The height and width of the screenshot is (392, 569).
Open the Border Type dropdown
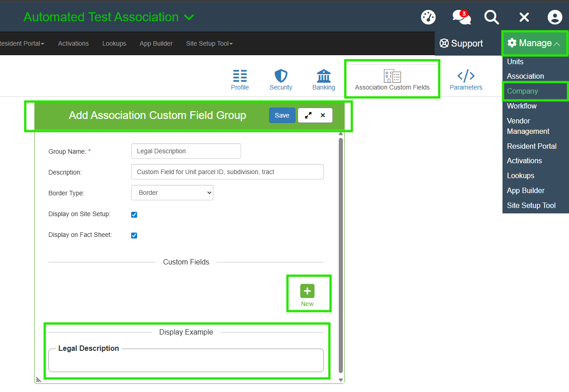click(172, 193)
